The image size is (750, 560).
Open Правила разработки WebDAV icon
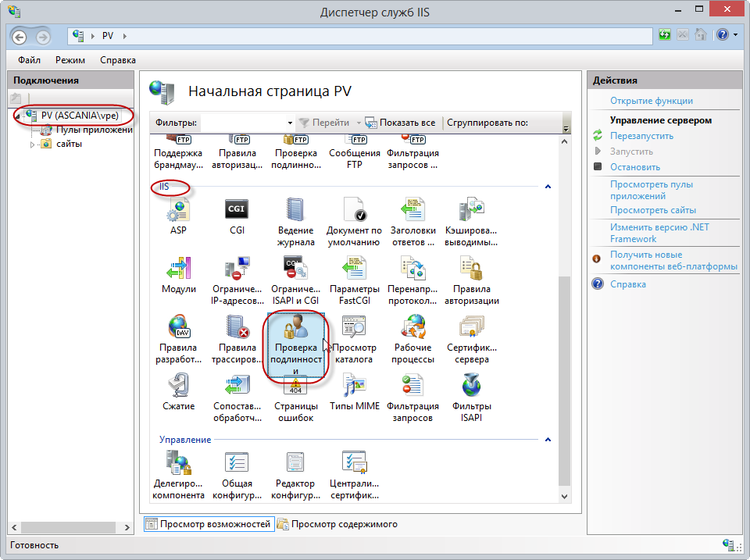coord(178,339)
